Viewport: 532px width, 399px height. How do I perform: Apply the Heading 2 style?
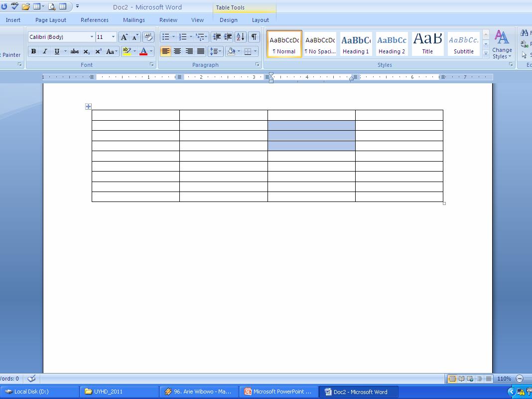392,44
